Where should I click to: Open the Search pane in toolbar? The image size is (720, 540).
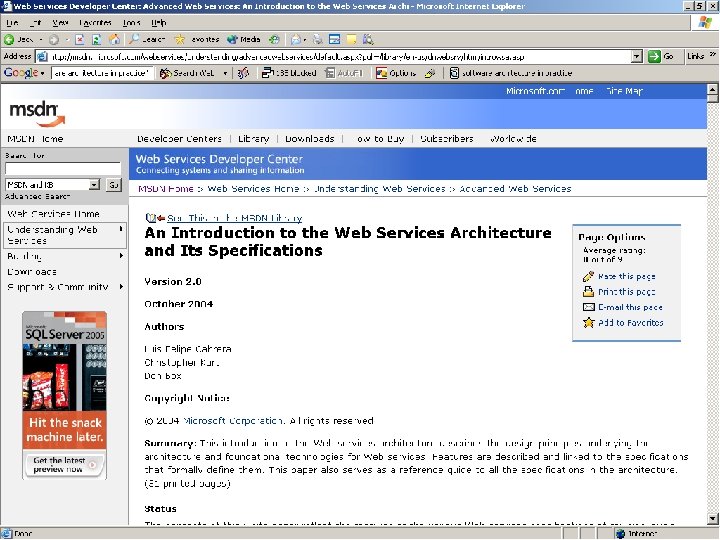click(x=147, y=39)
